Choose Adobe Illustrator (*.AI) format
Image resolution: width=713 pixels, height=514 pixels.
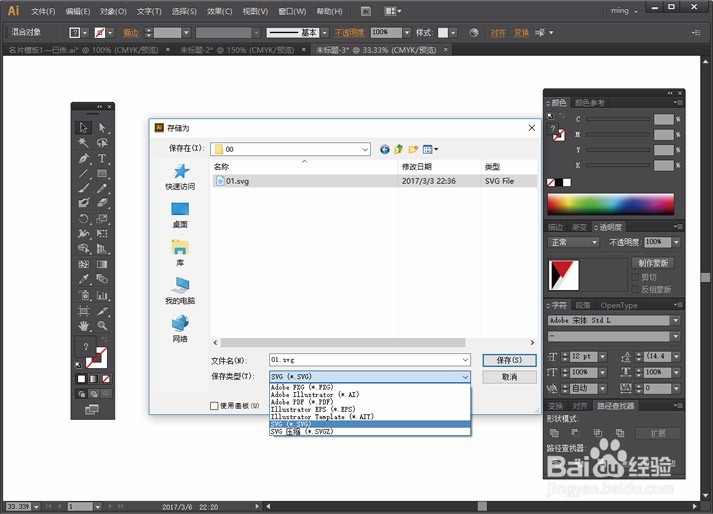tap(315, 395)
